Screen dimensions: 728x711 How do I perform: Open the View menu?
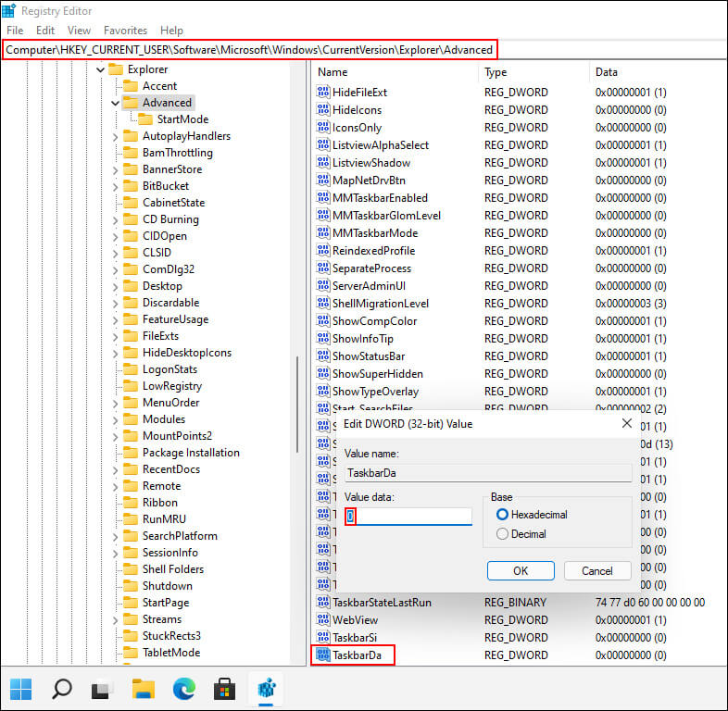[x=79, y=31]
